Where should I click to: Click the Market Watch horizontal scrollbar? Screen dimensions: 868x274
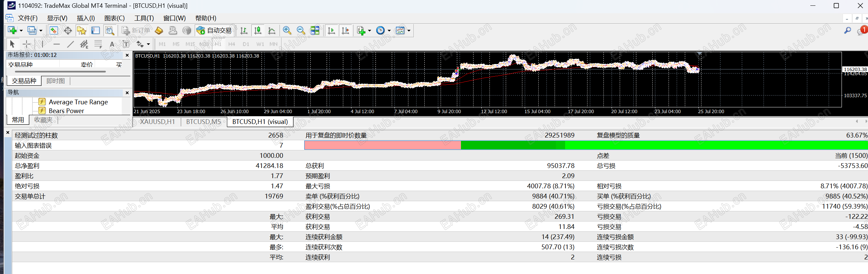coord(61,71)
